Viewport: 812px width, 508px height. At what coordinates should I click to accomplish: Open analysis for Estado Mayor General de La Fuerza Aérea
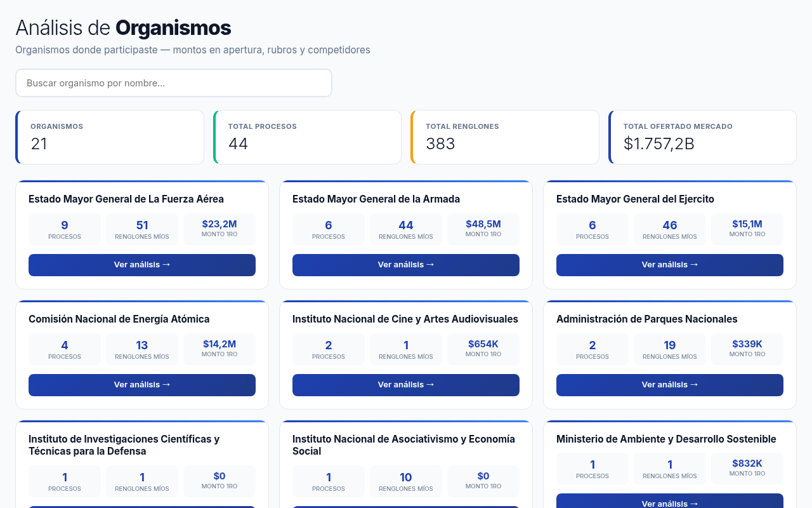[x=141, y=265]
